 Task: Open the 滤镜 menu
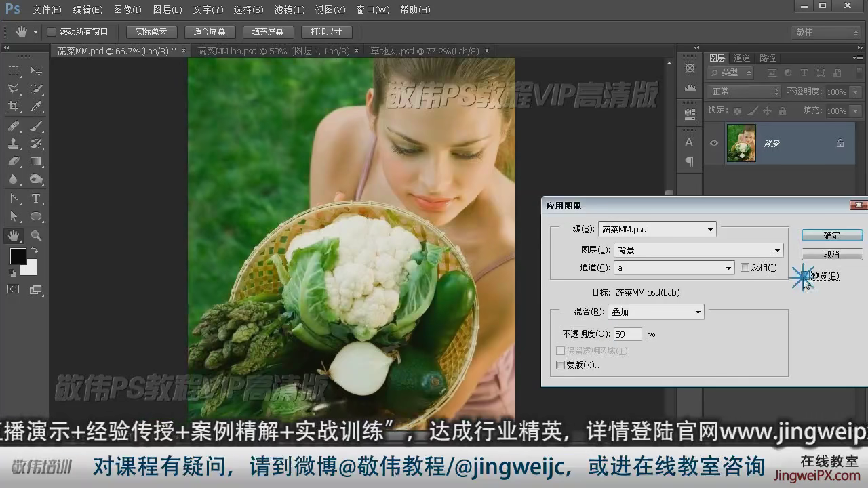point(289,10)
